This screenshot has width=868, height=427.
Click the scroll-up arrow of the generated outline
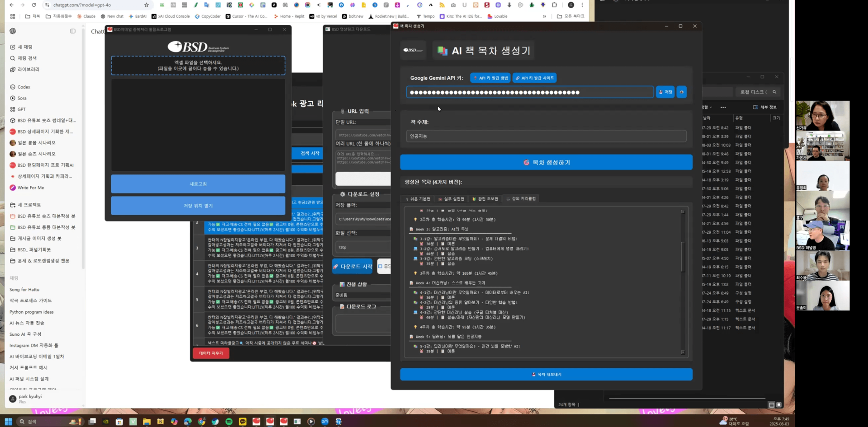(x=683, y=211)
